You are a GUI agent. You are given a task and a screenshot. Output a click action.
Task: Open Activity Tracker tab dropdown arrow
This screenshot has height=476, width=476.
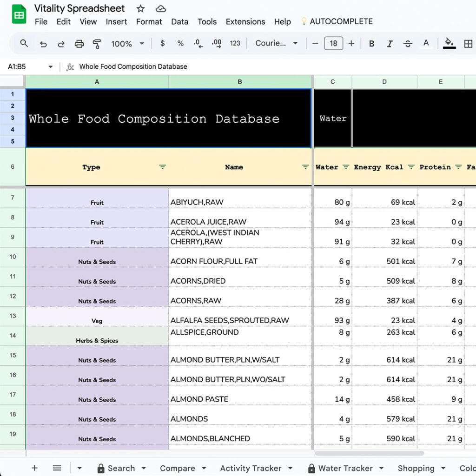pyautogui.click(x=290, y=468)
